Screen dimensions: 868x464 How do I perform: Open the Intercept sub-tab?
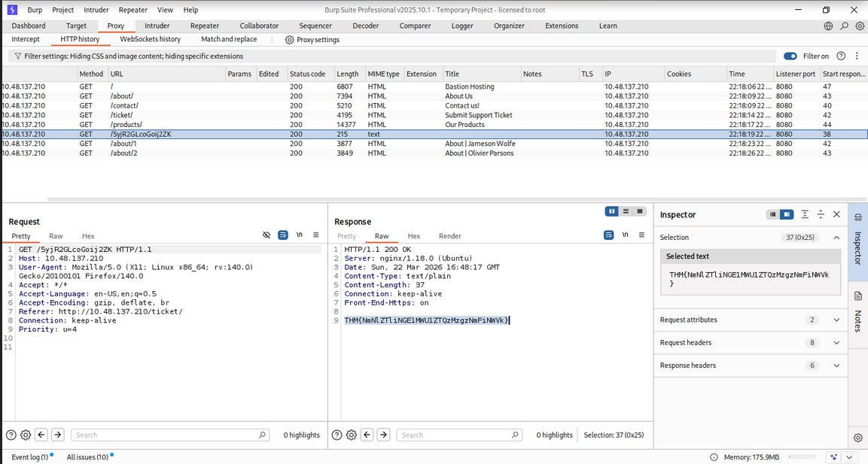(26, 39)
